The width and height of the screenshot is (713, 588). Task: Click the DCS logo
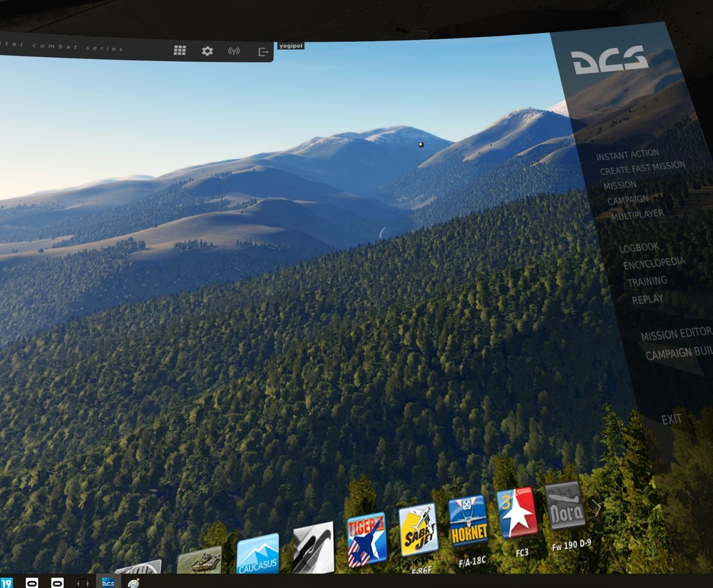(610, 59)
